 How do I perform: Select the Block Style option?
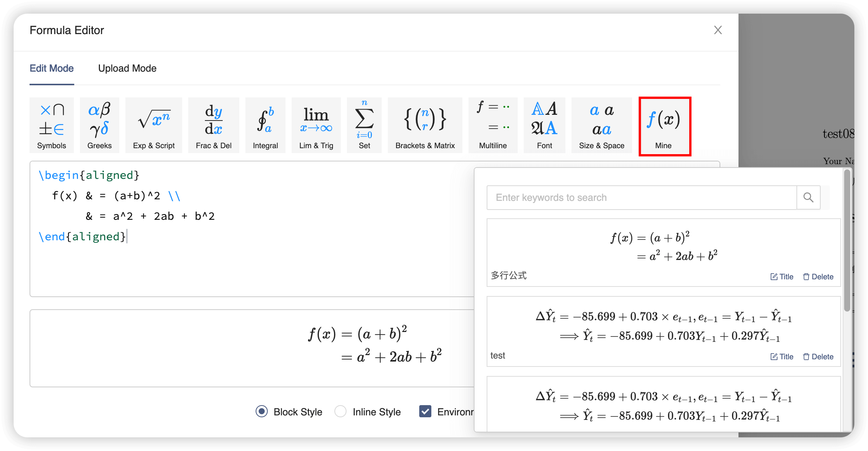point(261,412)
